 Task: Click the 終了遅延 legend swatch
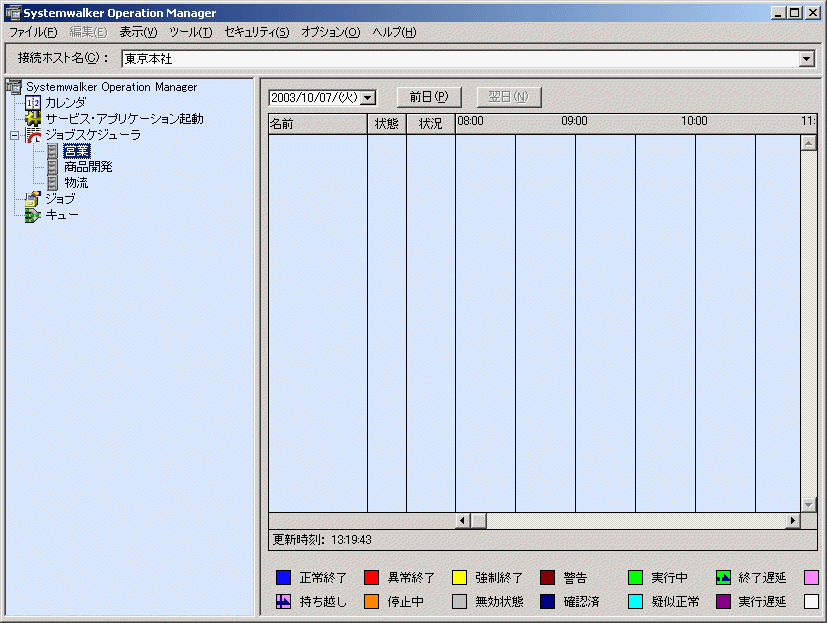pos(724,578)
